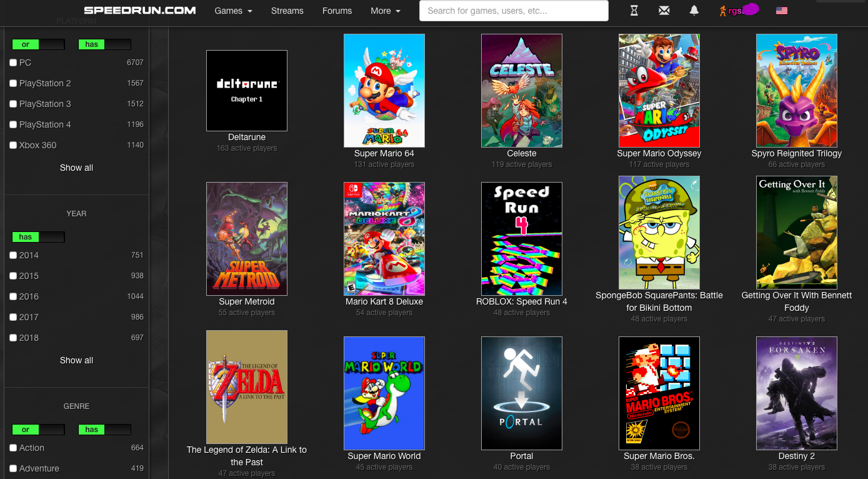Select the Super Metroid cover art
Screen dimensions: 868x479
[x=247, y=238]
